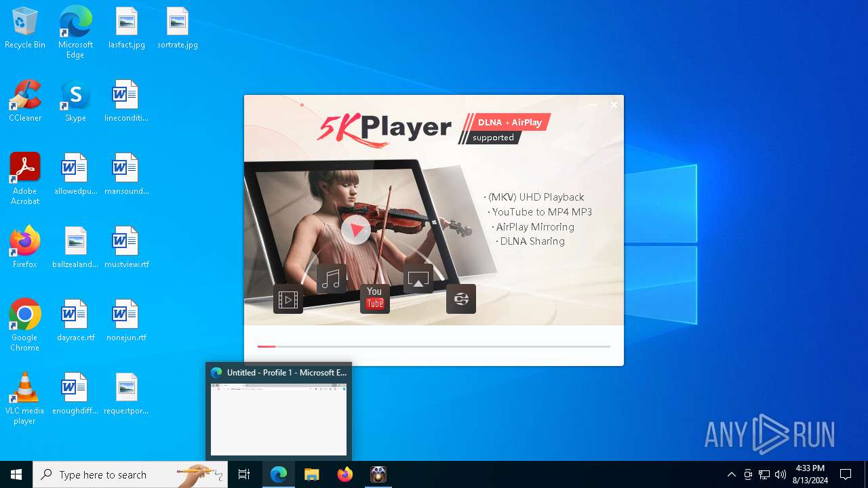
Task: Open the notification action center
Action: pos(846,474)
